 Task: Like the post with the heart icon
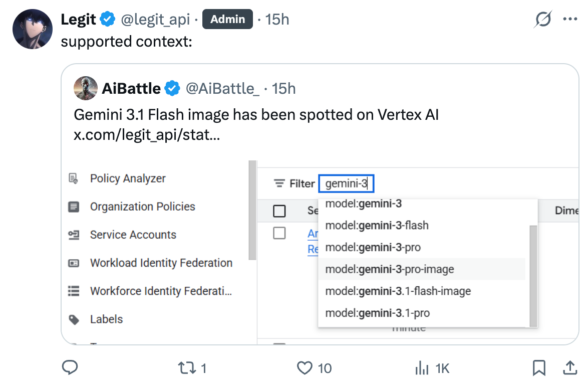point(305,368)
